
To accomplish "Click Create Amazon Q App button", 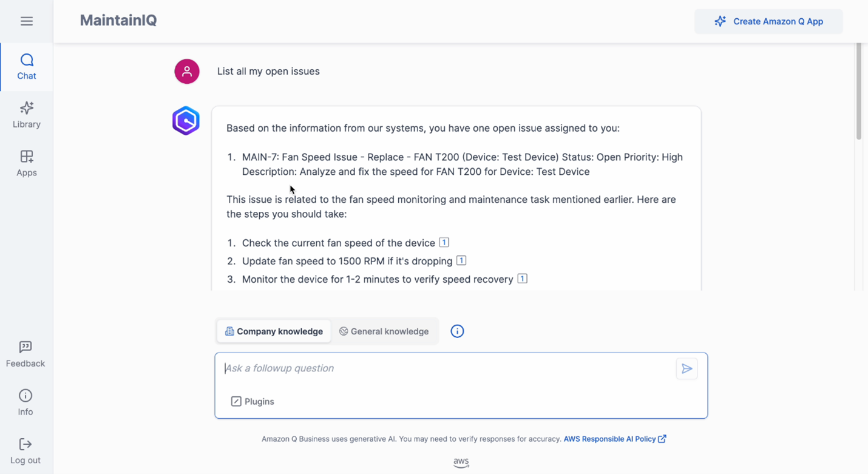I will pos(768,21).
